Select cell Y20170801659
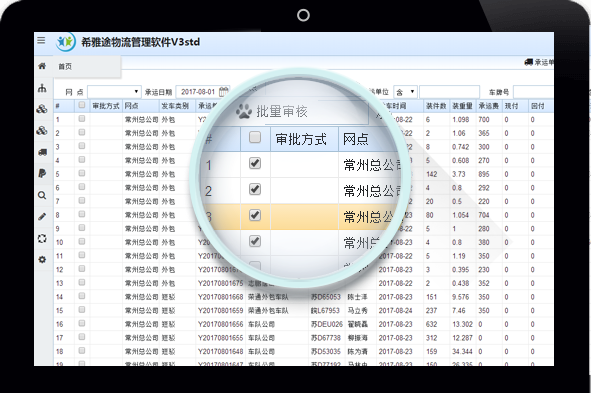The width and height of the screenshot is (591, 393). pos(220,310)
